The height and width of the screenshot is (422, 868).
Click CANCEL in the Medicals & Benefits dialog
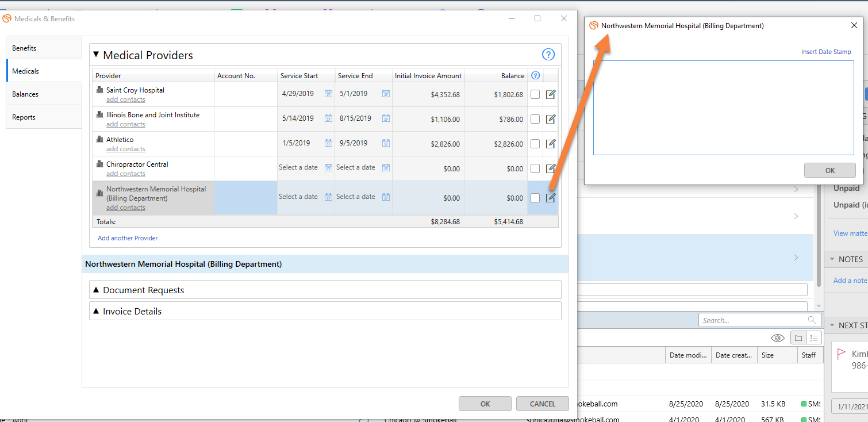[x=543, y=404]
